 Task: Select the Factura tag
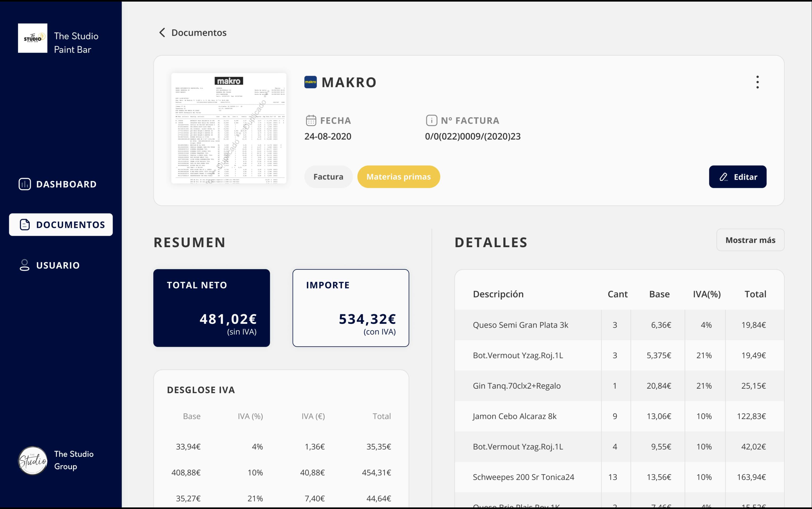click(328, 177)
